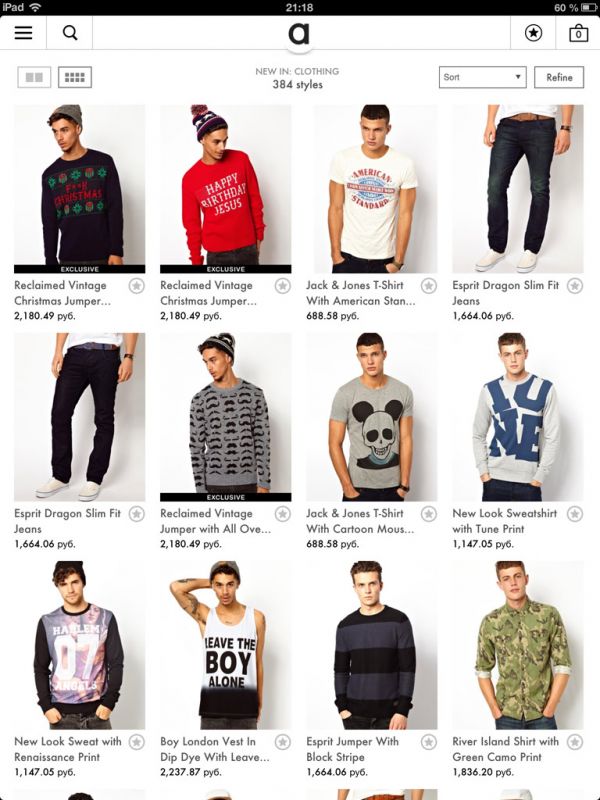The height and width of the screenshot is (800, 600).
Task: Open the Sort dropdown
Action: [x=482, y=77]
